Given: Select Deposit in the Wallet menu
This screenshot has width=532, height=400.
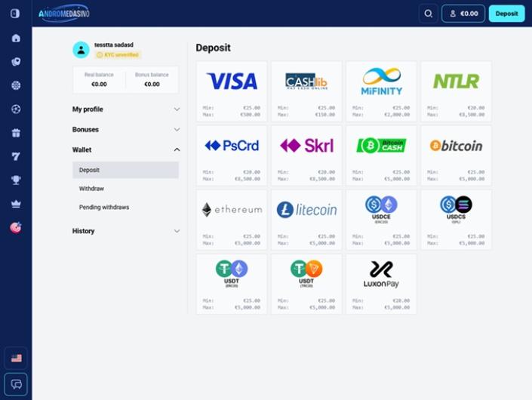Looking at the screenshot, I should (125, 170).
